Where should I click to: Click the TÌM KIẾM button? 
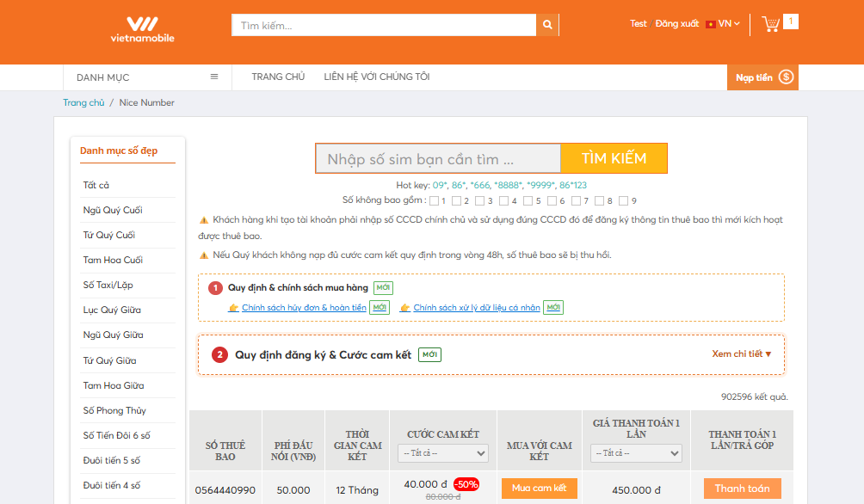tap(614, 158)
